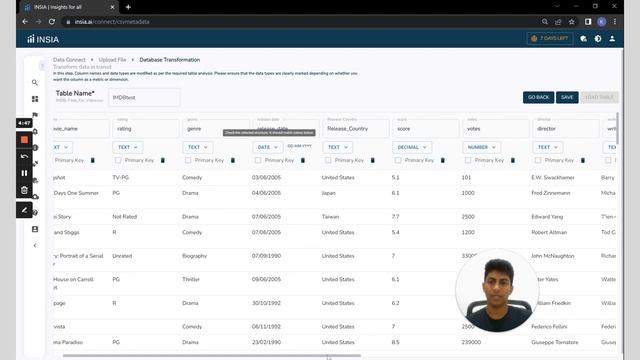The height and width of the screenshot is (360, 640).
Task: Go to the Upload File breadcrumb
Action: (x=112, y=60)
